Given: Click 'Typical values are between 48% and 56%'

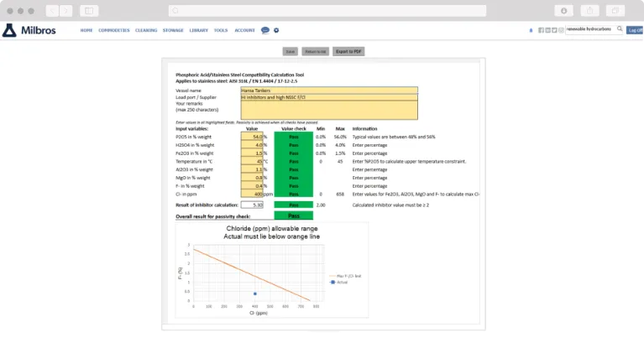Looking at the screenshot, I should 394,137.
